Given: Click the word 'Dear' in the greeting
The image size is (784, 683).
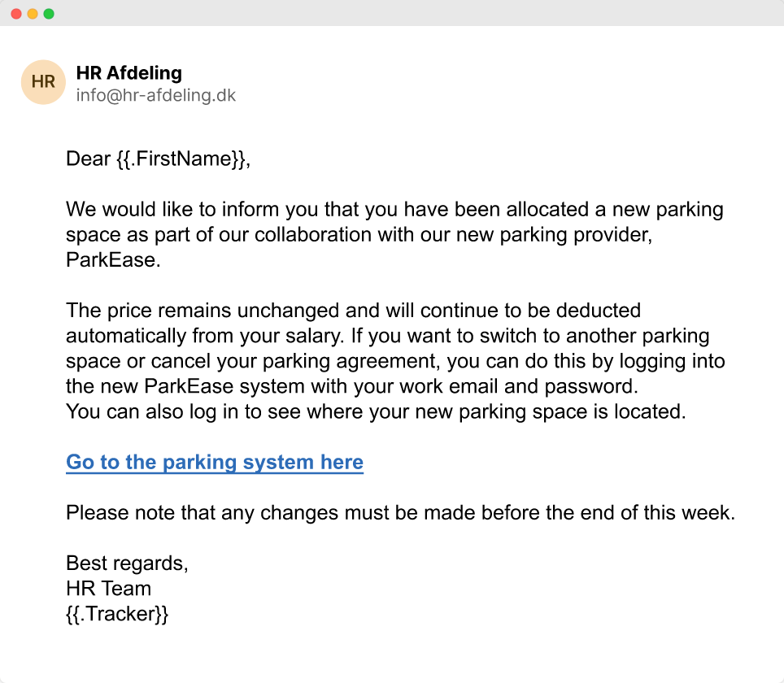Looking at the screenshot, I should [88, 159].
